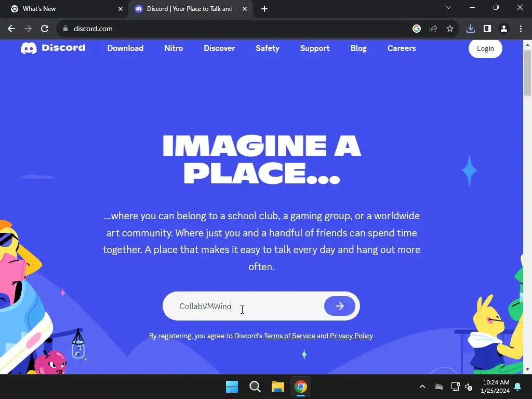Click the Discord logo in the navbar
Image resolution: width=532 pixels, height=399 pixels.
pyautogui.click(x=53, y=48)
